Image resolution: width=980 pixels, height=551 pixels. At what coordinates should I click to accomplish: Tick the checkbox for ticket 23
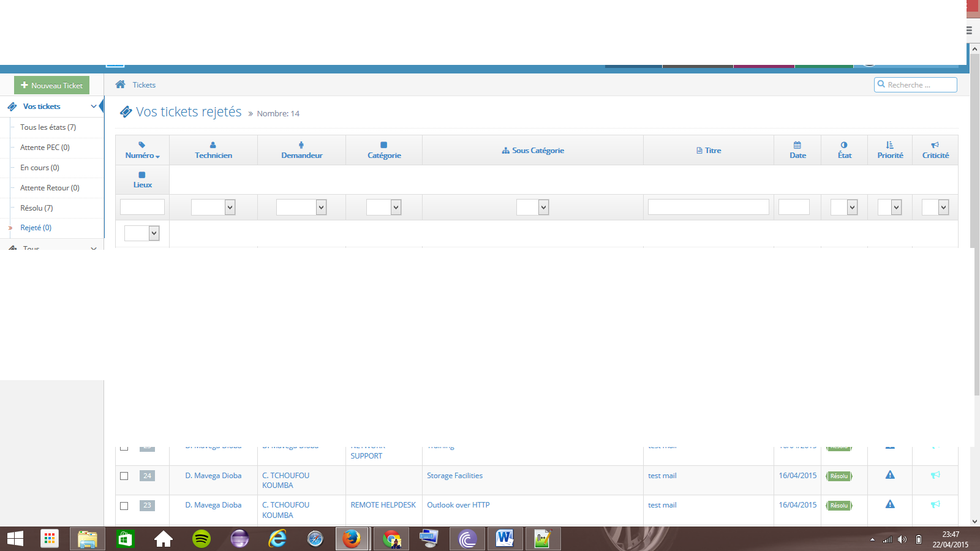(x=124, y=506)
